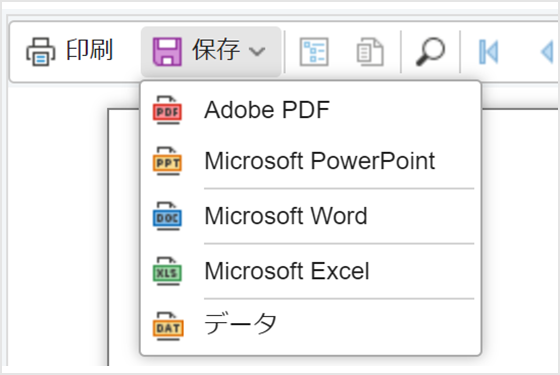The width and height of the screenshot is (560, 375).
Task: Click the green XLS file icon
Action: (167, 271)
